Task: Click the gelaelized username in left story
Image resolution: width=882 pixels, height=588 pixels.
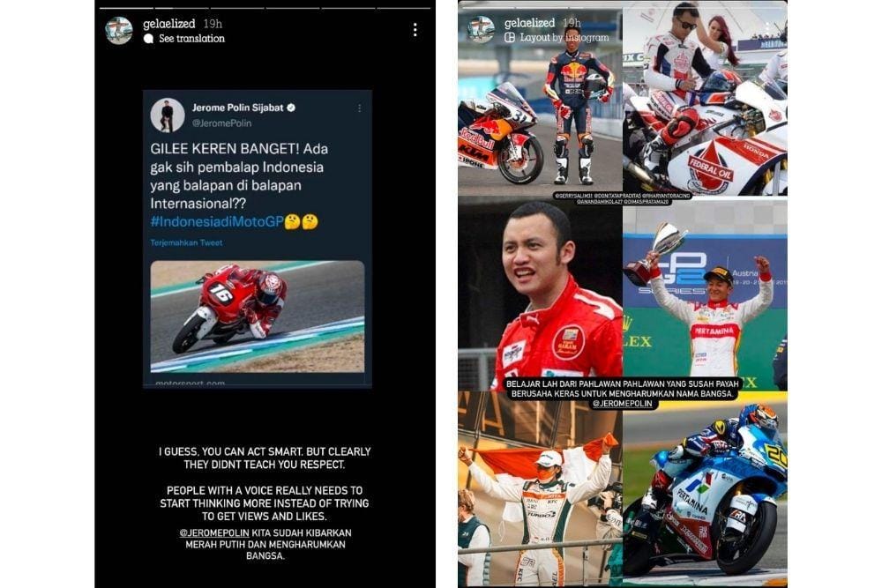Action: point(168,24)
